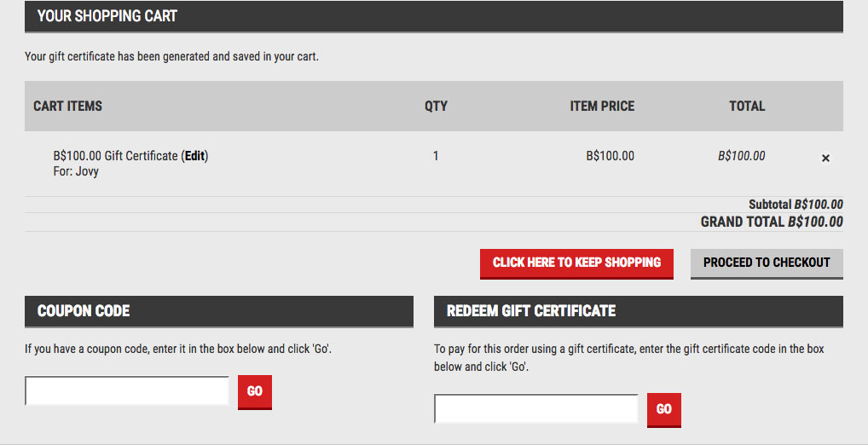This screenshot has height=445, width=868.
Task: Click the quantity value in the cart row
Action: click(x=436, y=156)
